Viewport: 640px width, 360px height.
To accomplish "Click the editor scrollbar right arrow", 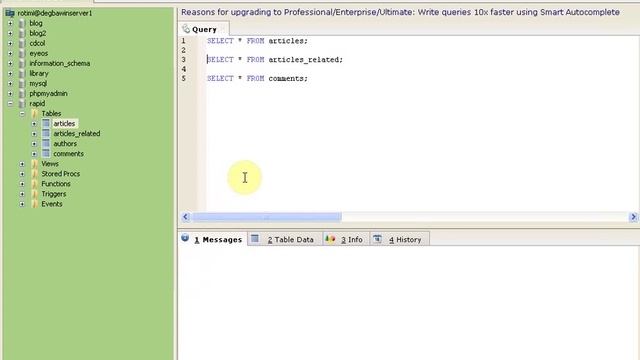I will click(x=633, y=217).
